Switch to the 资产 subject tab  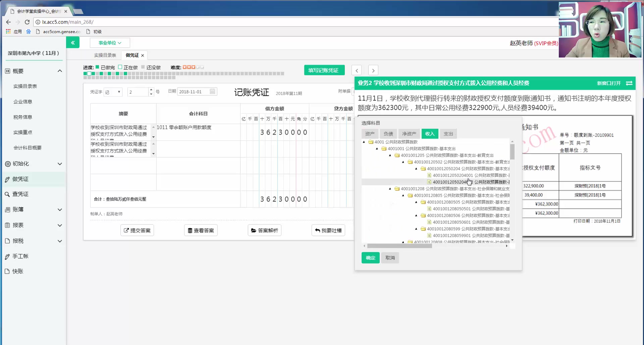click(x=370, y=134)
